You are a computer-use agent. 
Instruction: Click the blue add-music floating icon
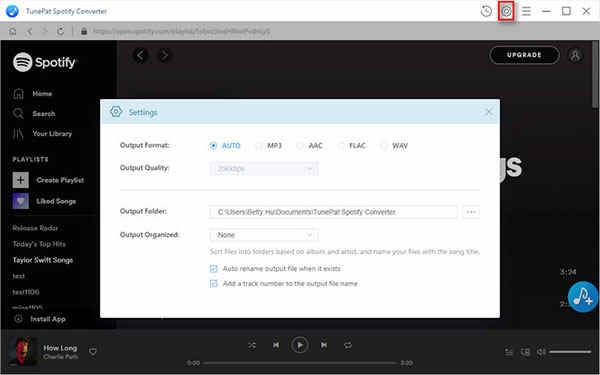(x=583, y=297)
